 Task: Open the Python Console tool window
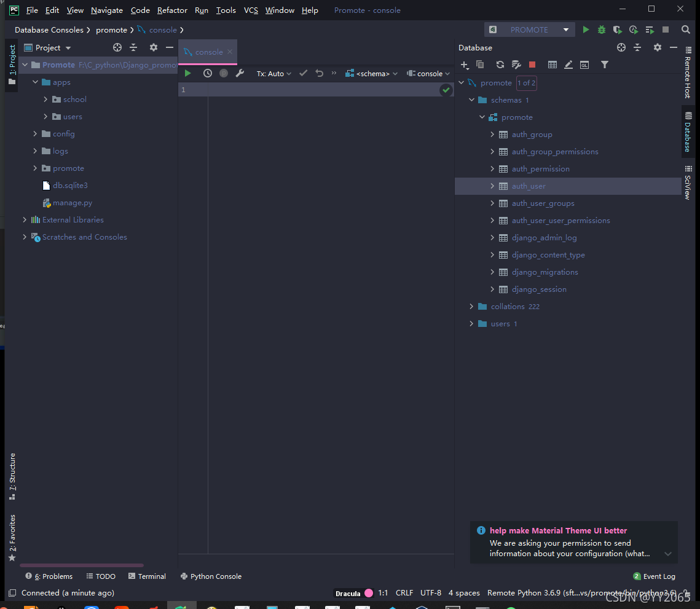[211, 576]
